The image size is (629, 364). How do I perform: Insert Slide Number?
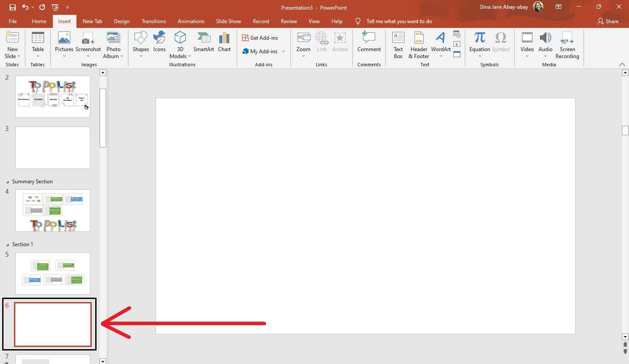[457, 43]
